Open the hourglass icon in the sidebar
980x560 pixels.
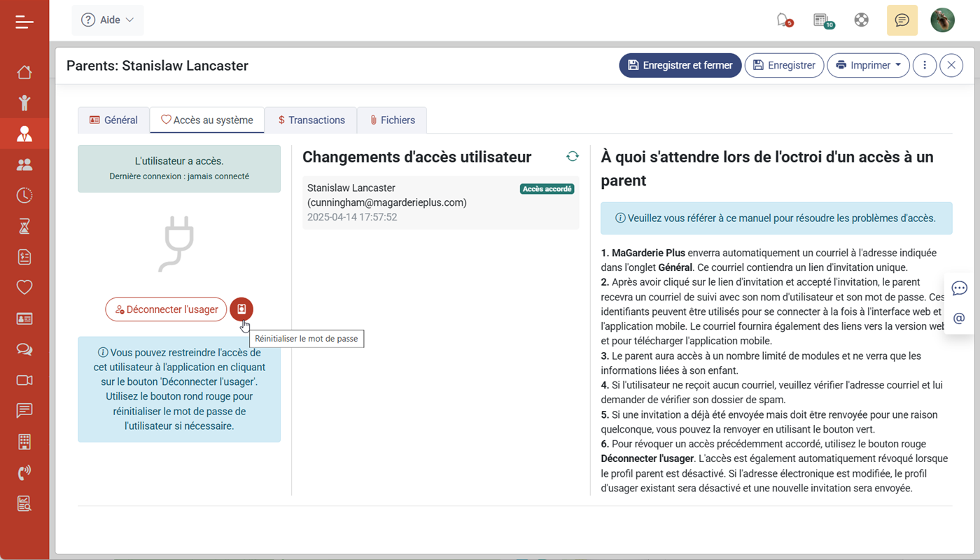coord(24,226)
